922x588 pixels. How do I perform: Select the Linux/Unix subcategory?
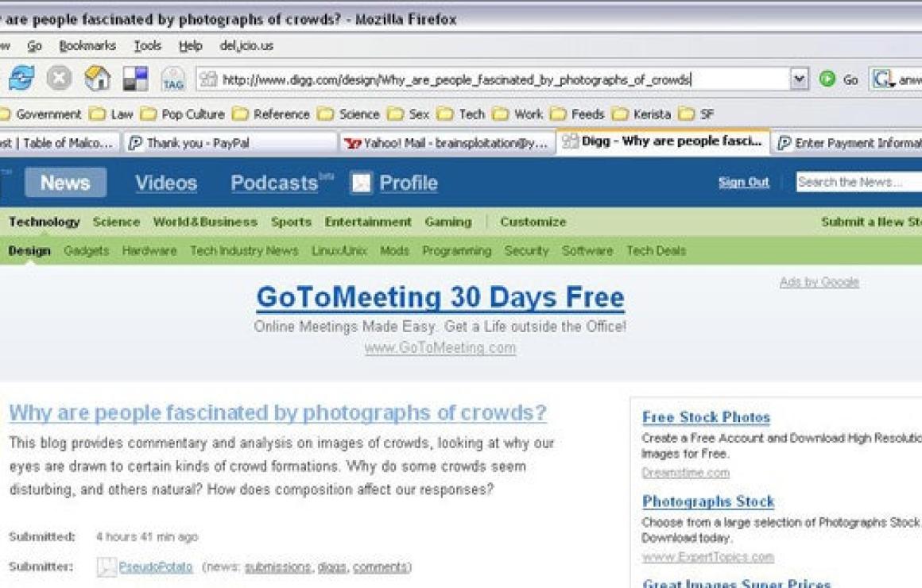[x=339, y=250]
